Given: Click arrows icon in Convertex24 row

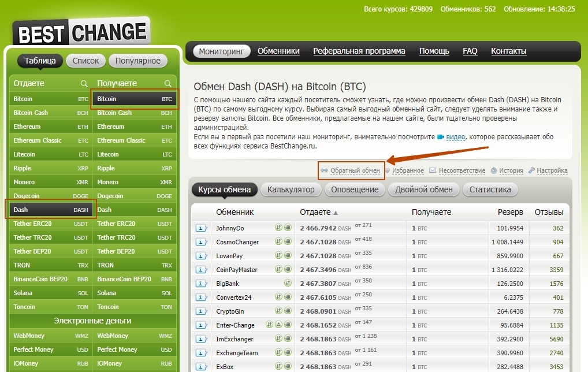Looking at the screenshot, I should (278, 297).
